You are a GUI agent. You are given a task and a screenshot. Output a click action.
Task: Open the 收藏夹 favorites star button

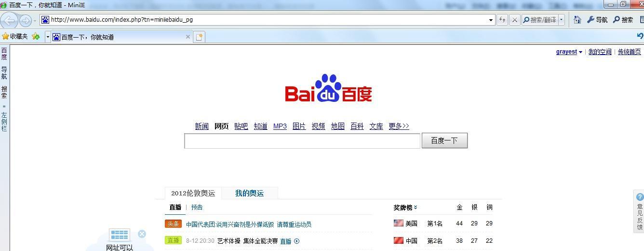[15, 36]
